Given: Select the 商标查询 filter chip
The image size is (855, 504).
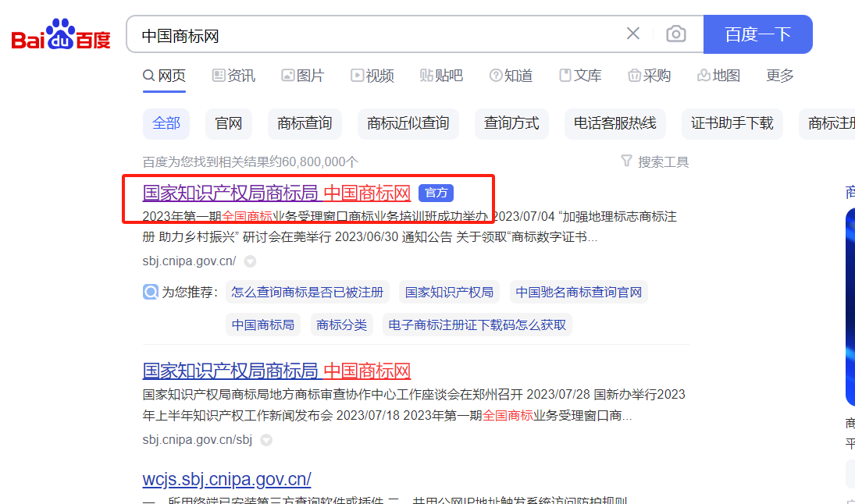Looking at the screenshot, I should point(305,123).
